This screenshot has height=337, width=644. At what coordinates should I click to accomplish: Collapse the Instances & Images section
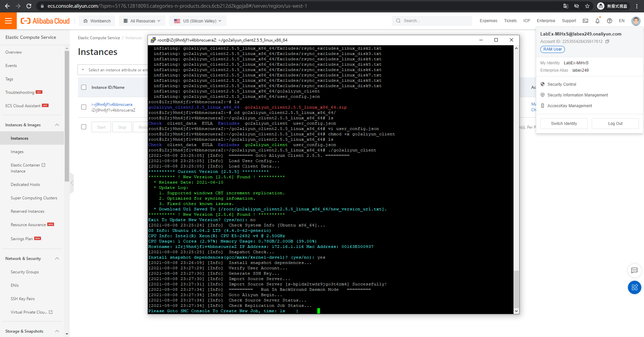pos(57,125)
